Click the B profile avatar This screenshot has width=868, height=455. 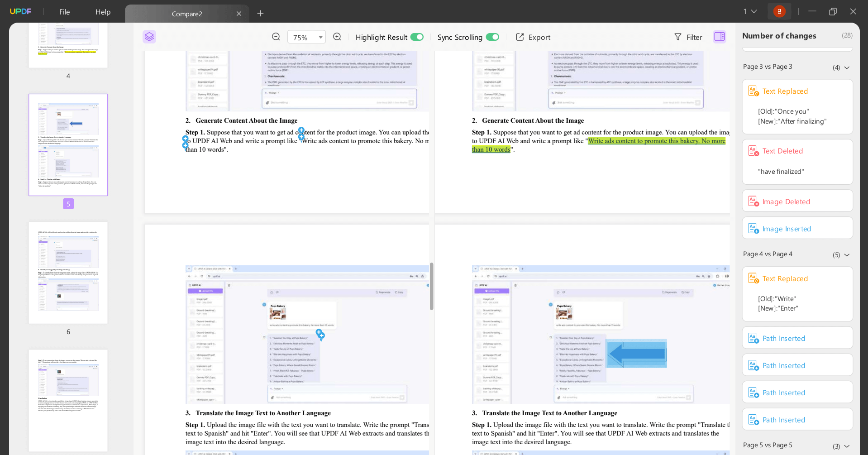779,10
